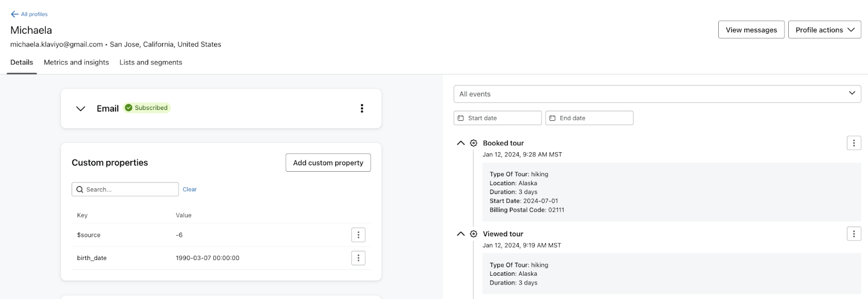Open the Profile actions dropdown
Image resolution: width=868 pixels, height=299 pixels.
tap(824, 30)
